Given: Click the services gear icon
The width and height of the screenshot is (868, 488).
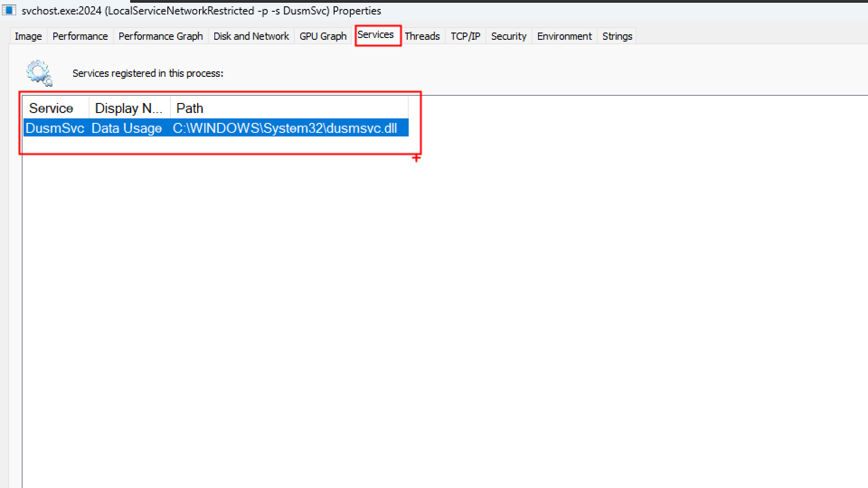Looking at the screenshot, I should pos(39,73).
